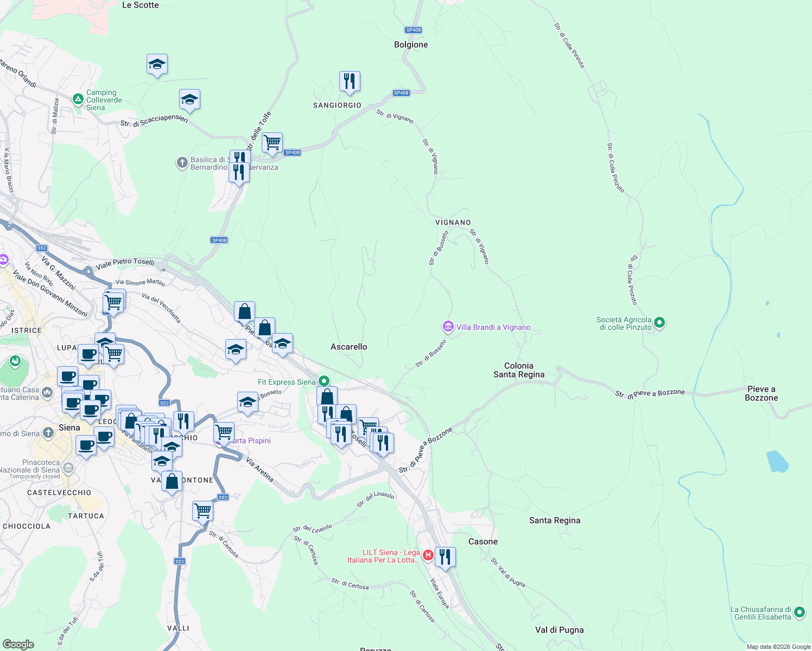Click the Villa Brandi a Vignano place label

point(494,327)
